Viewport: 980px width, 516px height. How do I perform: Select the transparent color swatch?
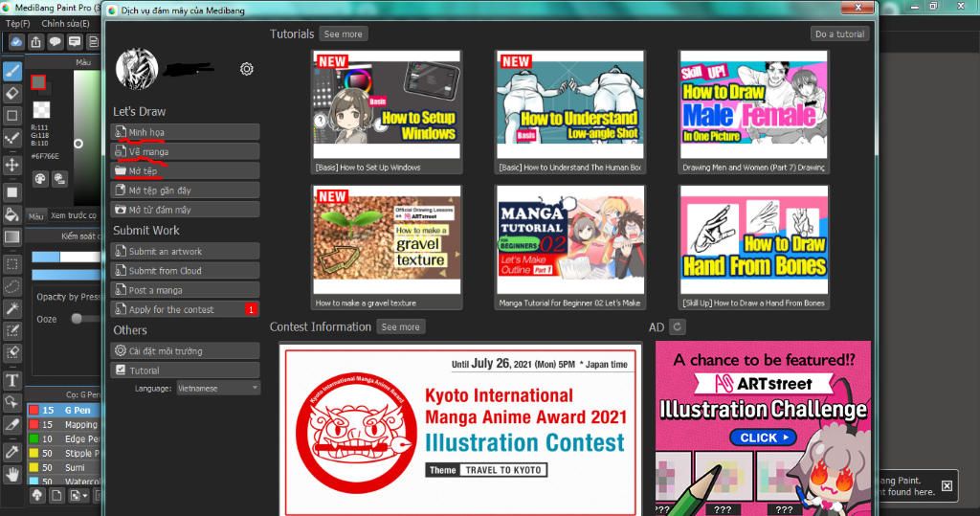coord(41,110)
